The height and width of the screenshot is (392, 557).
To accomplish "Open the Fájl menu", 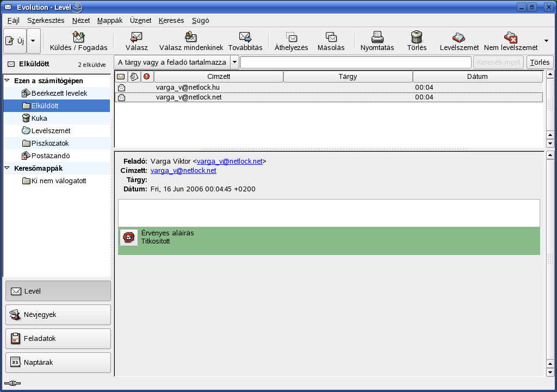I will coord(14,21).
